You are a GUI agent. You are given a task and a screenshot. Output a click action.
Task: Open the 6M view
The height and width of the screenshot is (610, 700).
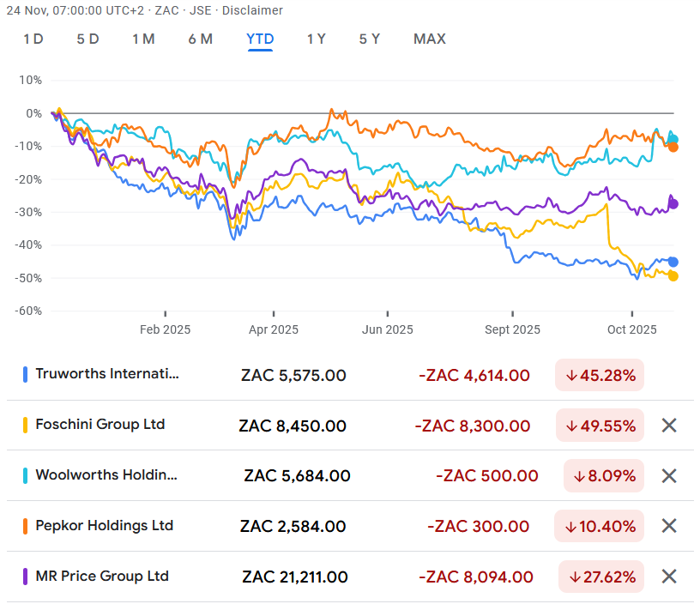pos(201,39)
